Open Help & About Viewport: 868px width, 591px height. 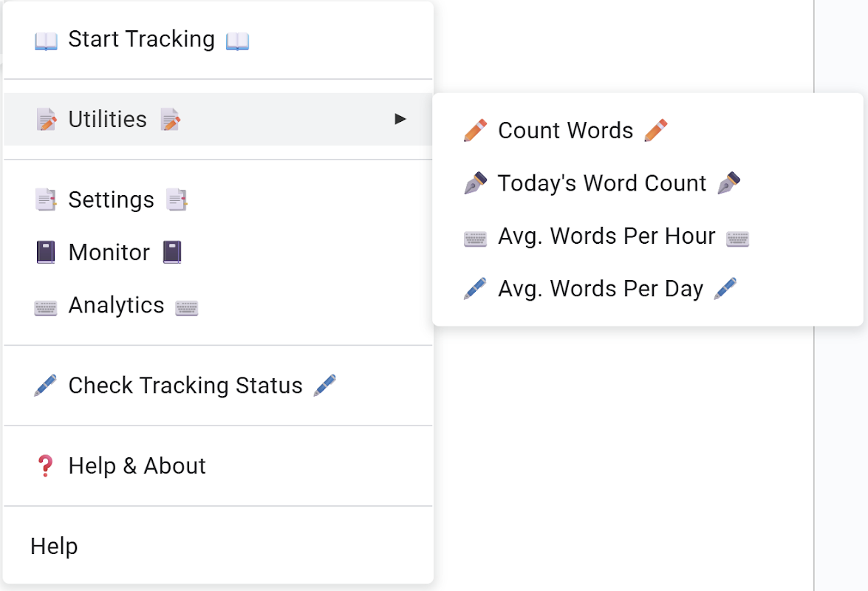coord(137,466)
